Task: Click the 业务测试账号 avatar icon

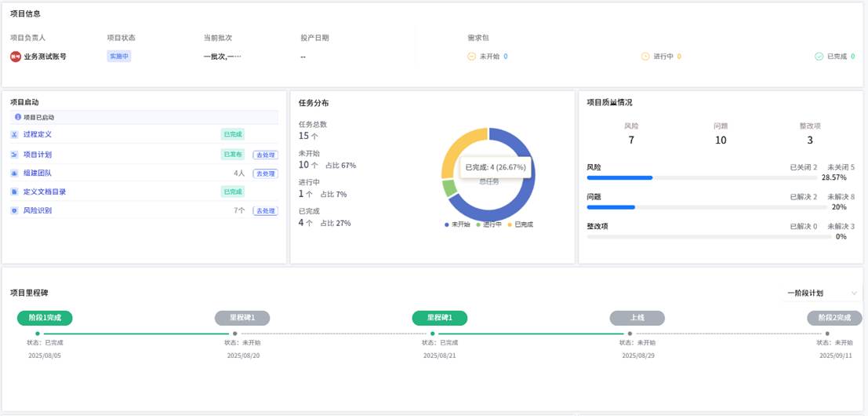Action: (16, 57)
